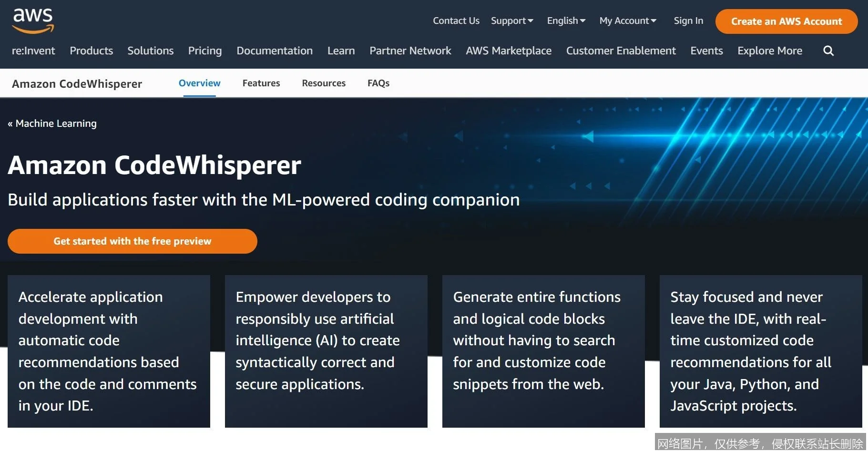The height and width of the screenshot is (452, 868).
Task: Open the Learn menu
Action: click(x=341, y=51)
